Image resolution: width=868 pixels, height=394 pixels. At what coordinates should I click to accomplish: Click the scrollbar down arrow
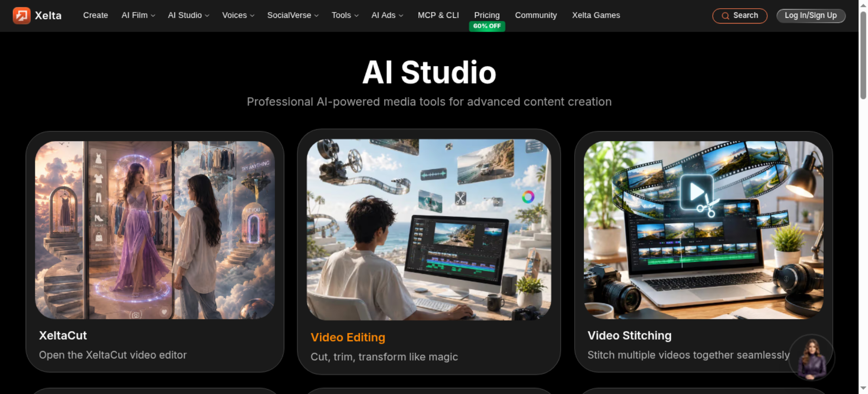(863, 388)
